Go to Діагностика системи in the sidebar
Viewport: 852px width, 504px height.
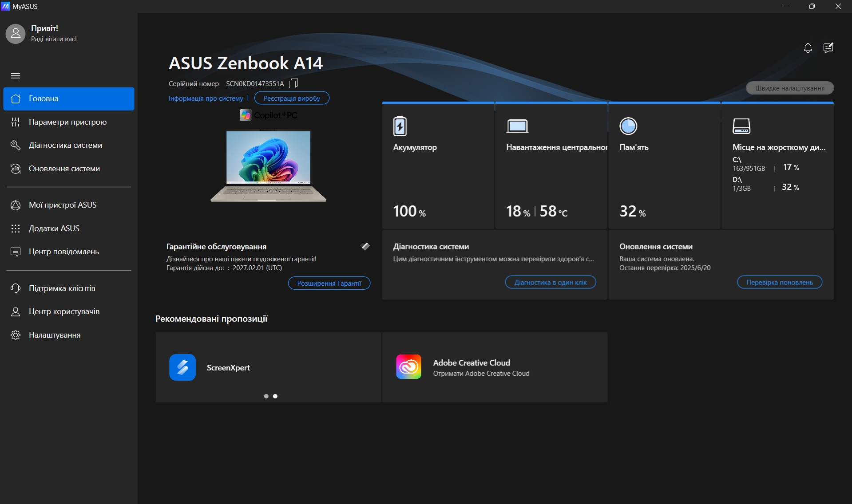(x=65, y=145)
